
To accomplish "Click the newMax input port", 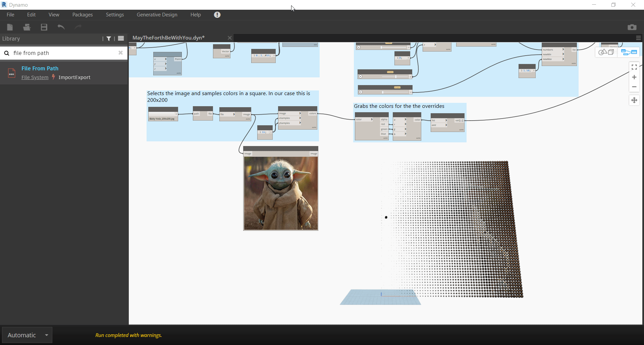I will [x=553, y=59].
